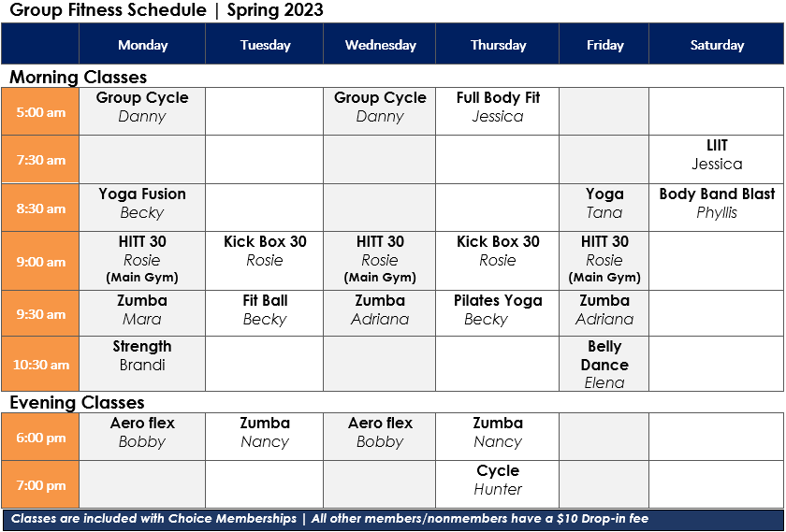Select the Belly Dance class with Elena

[604, 364]
